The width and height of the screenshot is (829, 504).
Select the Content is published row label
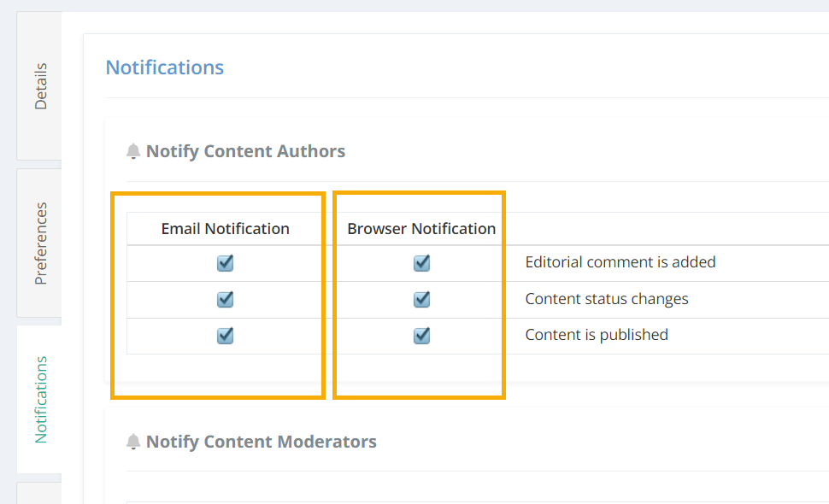[x=597, y=335]
